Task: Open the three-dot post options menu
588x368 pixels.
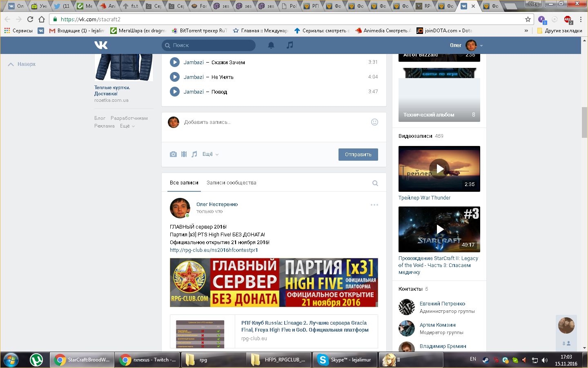Action: pos(374,204)
